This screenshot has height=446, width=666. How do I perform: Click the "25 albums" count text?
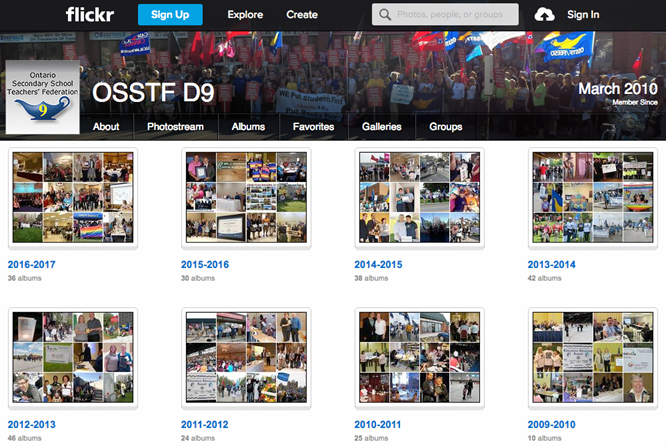pos(371,438)
